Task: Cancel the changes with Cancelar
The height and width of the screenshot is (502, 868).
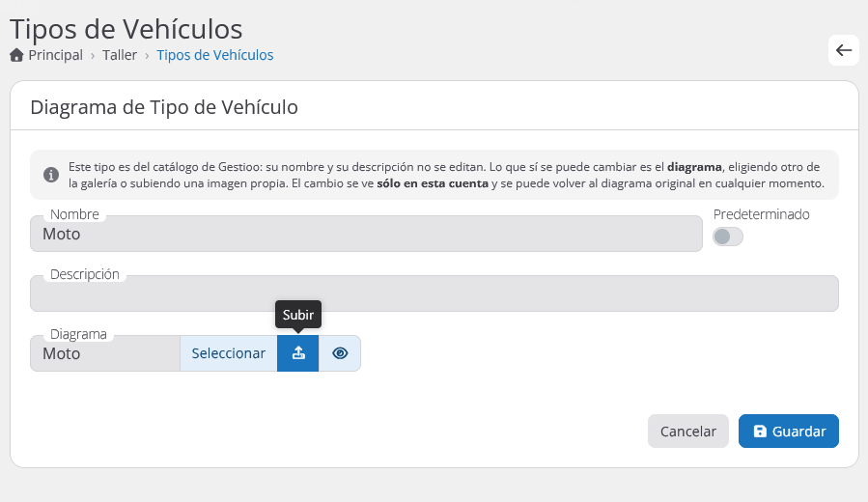Action: point(688,432)
